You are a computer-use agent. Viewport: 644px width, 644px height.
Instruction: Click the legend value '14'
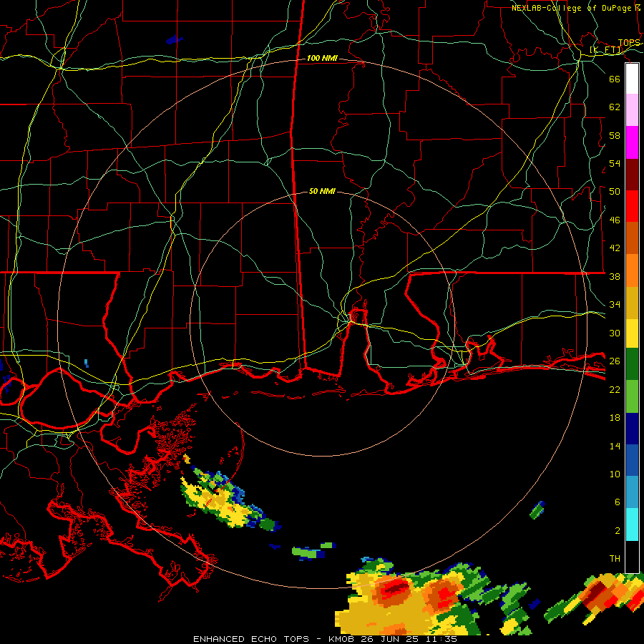pos(615,446)
